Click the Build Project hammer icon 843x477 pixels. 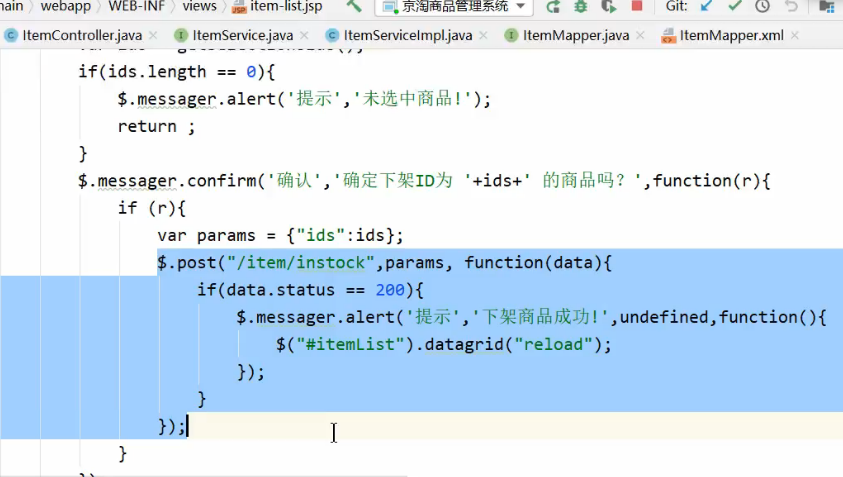click(354, 6)
